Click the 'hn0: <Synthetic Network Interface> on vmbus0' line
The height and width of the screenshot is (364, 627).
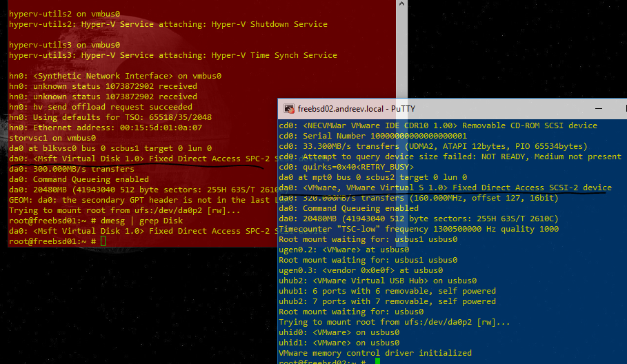(115, 76)
